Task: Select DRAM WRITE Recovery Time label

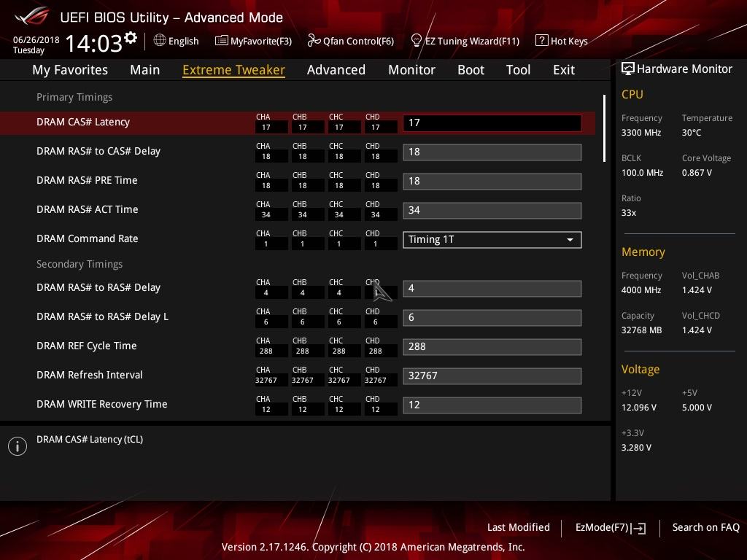Action: point(102,404)
